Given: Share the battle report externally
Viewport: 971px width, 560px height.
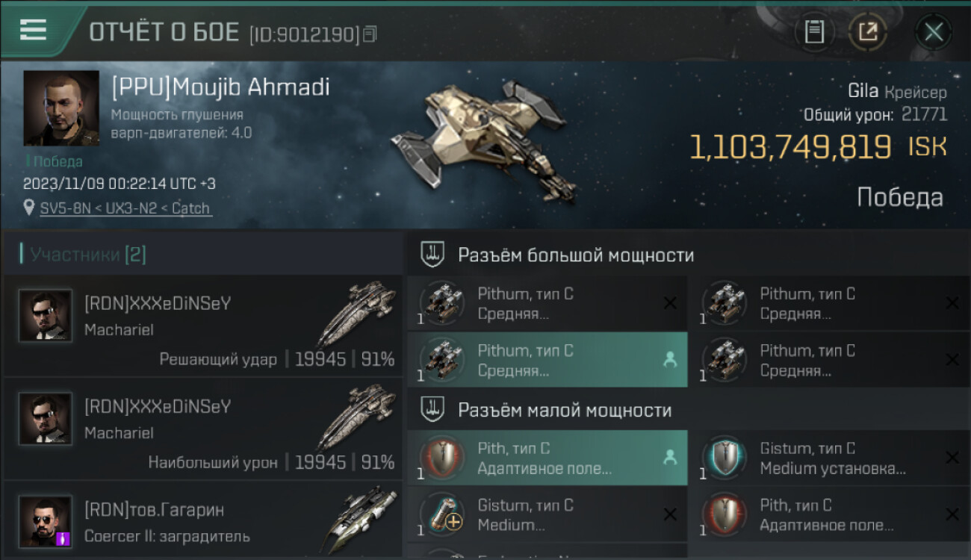Looking at the screenshot, I should click(868, 32).
